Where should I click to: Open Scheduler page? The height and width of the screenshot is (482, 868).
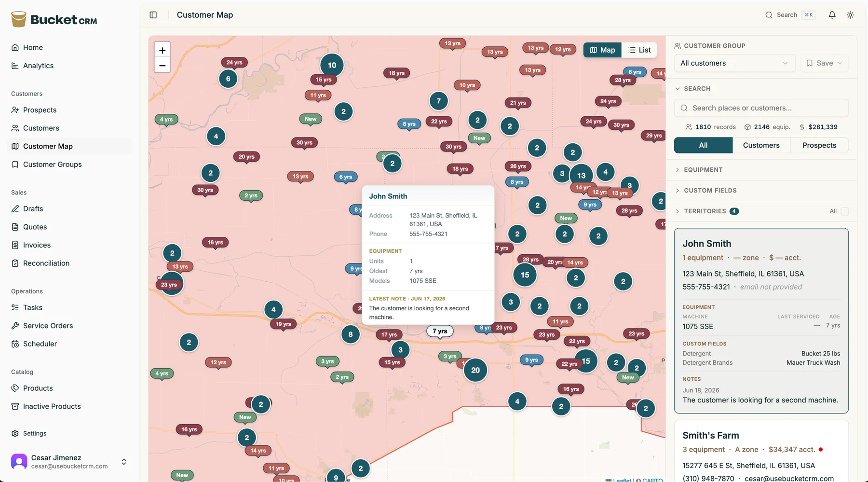(x=70, y=344)
